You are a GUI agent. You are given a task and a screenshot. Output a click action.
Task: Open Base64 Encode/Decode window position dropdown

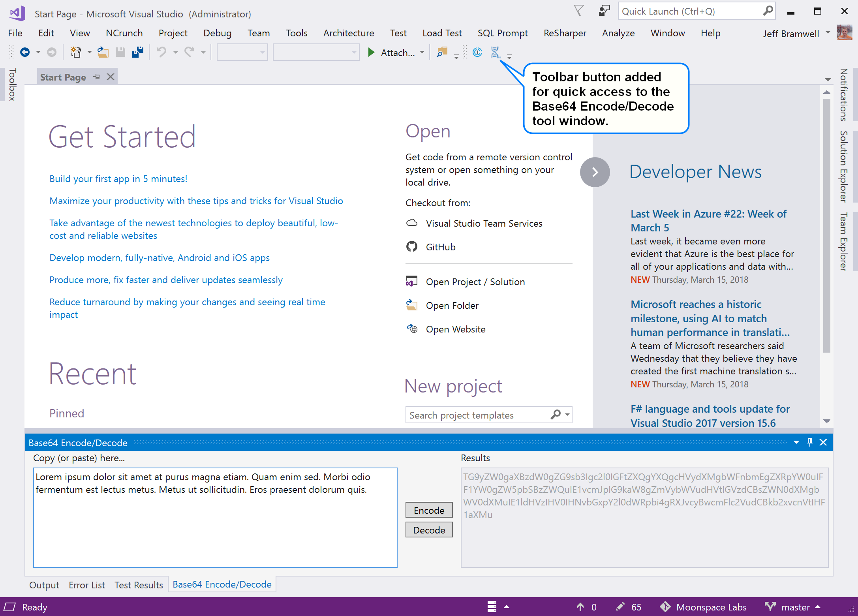pyautogui.click(x=796, y=442)
